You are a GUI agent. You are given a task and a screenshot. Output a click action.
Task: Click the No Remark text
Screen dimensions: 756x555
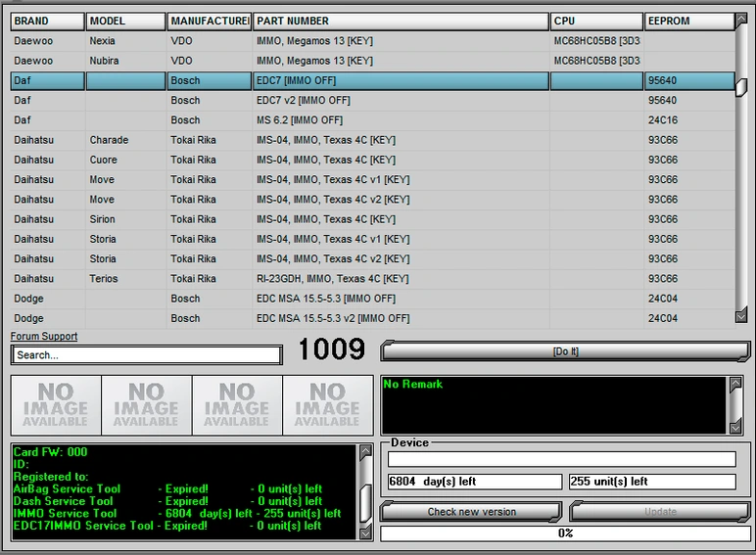[x=412, y=384]
